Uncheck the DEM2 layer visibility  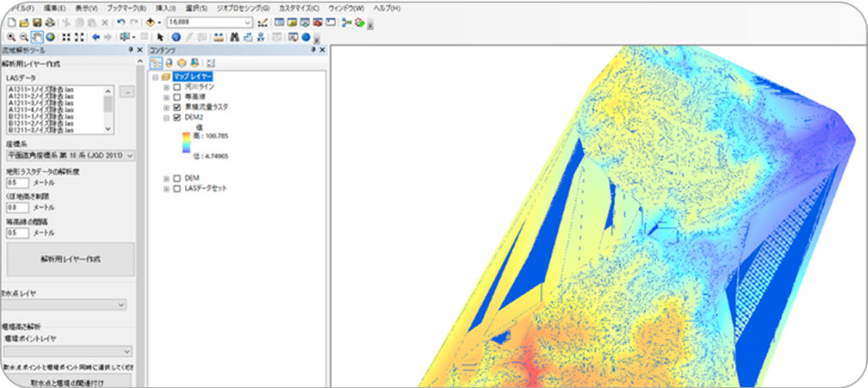(176, 119)
